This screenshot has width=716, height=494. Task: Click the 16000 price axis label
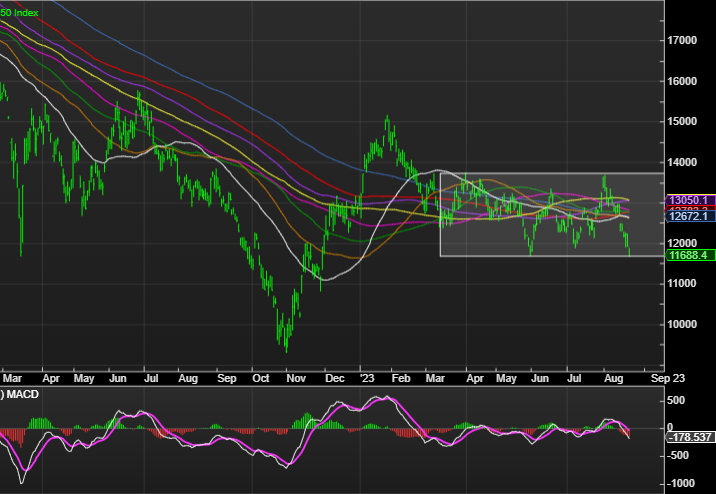(x=682, y=81)
